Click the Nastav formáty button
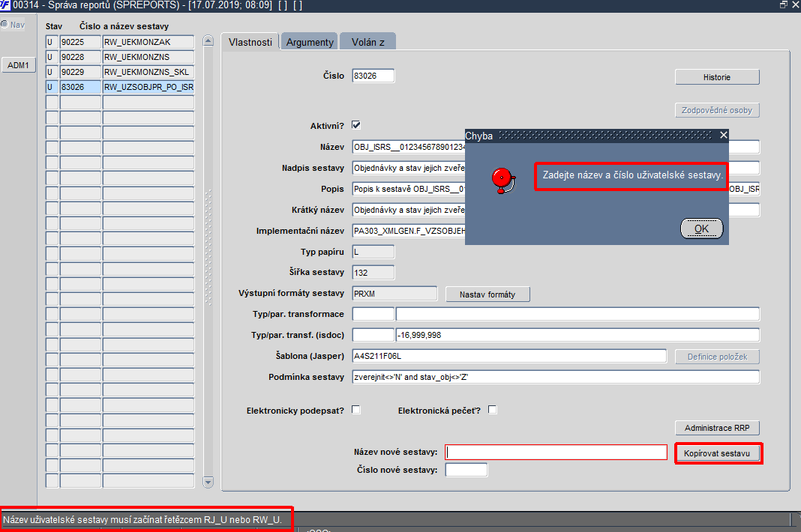Viewport: 801px width, 532px height. click(x=487, y=294)
